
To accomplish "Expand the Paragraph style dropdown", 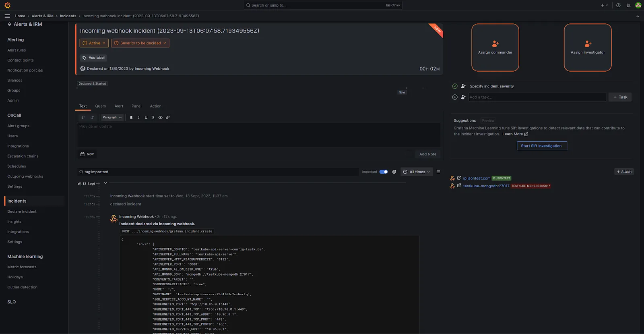I will click(112, 118).
